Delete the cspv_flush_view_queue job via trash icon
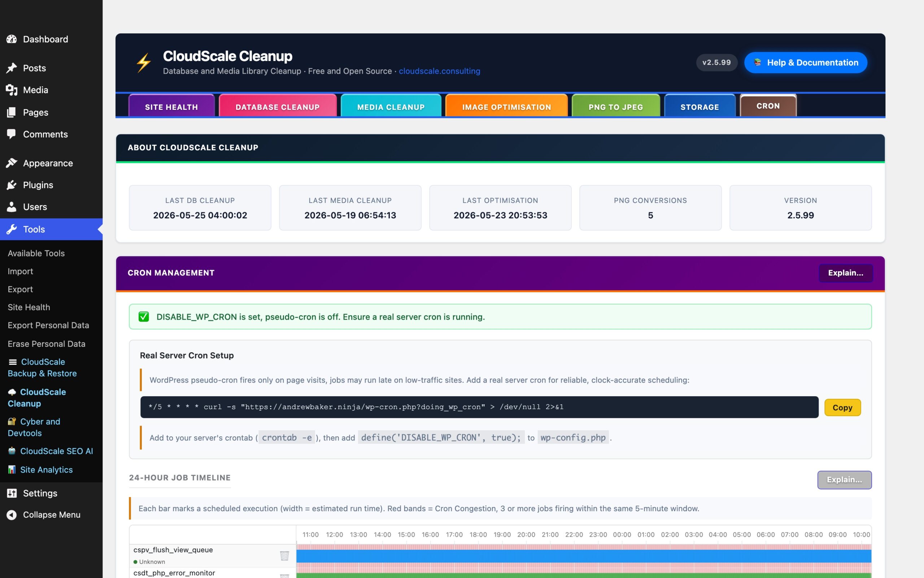The image size is (924, 578). pyautogui.click(x=284, y=556)
